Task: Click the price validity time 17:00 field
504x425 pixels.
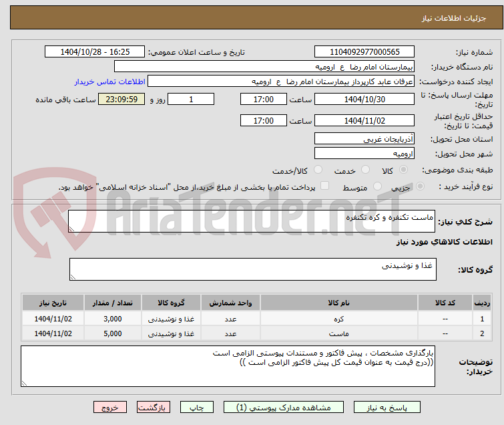Action: point(263,120)
